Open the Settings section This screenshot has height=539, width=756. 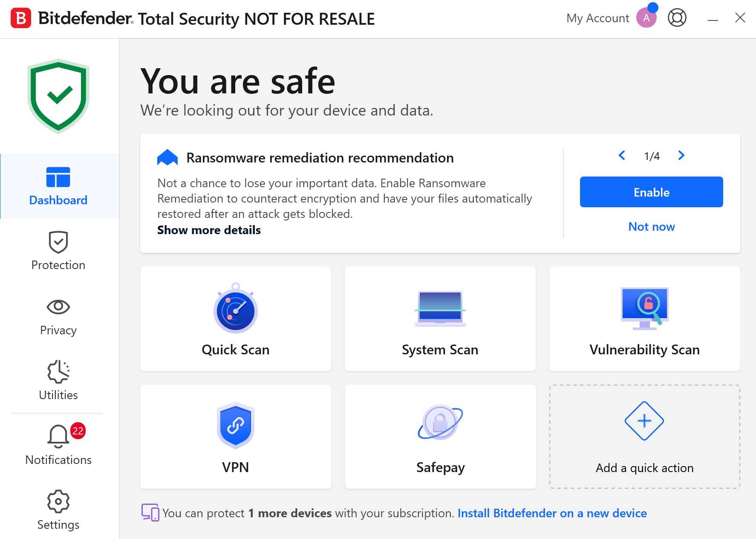pyautogui.click(x=58, y=510)
